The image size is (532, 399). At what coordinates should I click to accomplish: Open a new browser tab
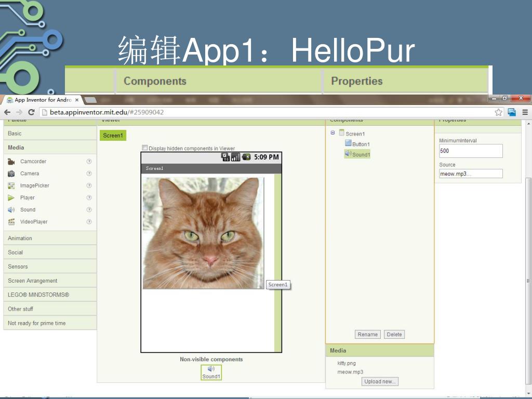tap(90, 100)
